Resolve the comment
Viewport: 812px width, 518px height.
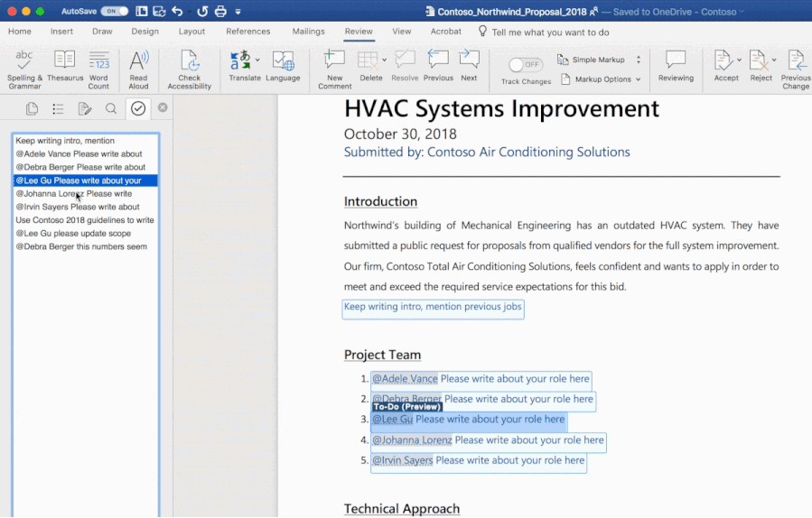tap(405, 66)
